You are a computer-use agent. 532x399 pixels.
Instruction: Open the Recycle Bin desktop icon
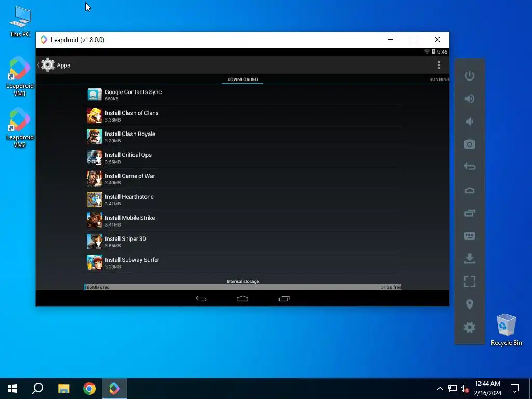coord(506,330)
